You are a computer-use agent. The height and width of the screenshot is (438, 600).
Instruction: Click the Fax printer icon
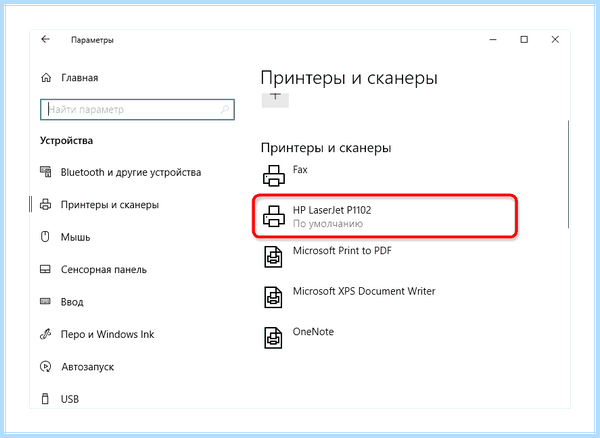coord(274,176)
